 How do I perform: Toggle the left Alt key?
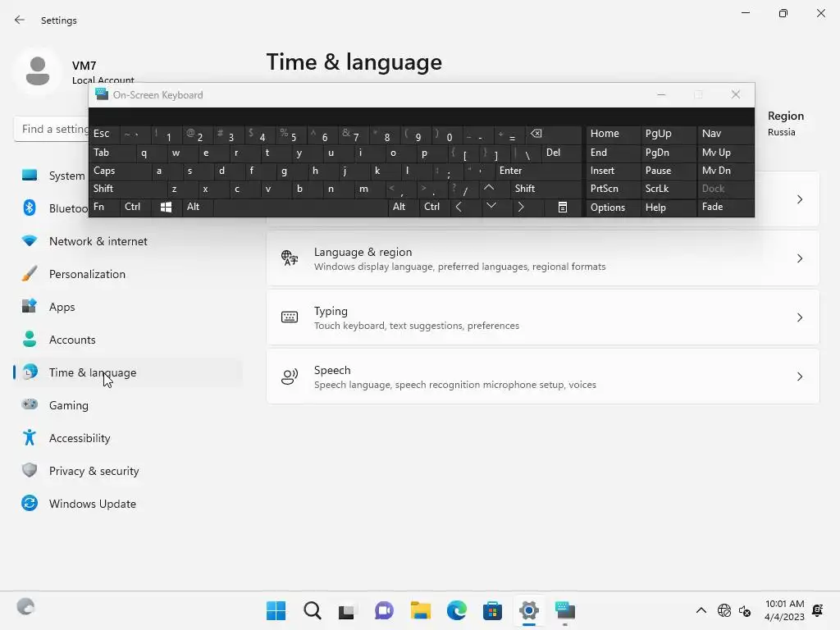click(198, 207)
